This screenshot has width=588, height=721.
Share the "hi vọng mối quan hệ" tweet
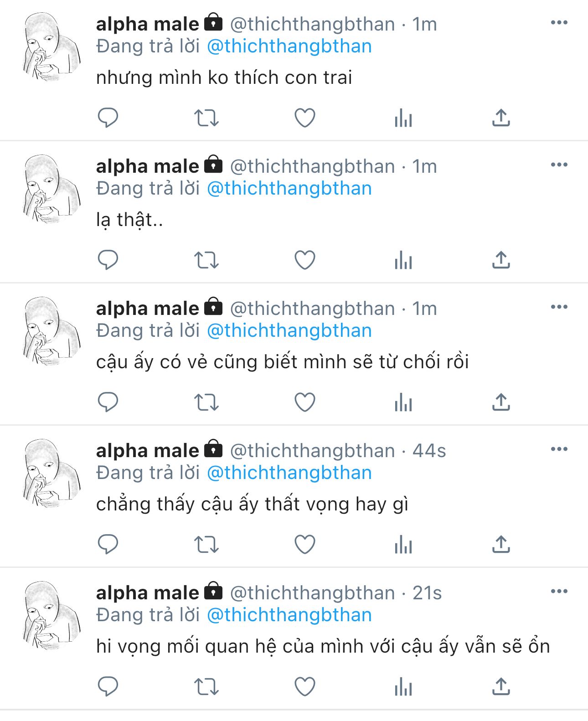tap(501, 687)
